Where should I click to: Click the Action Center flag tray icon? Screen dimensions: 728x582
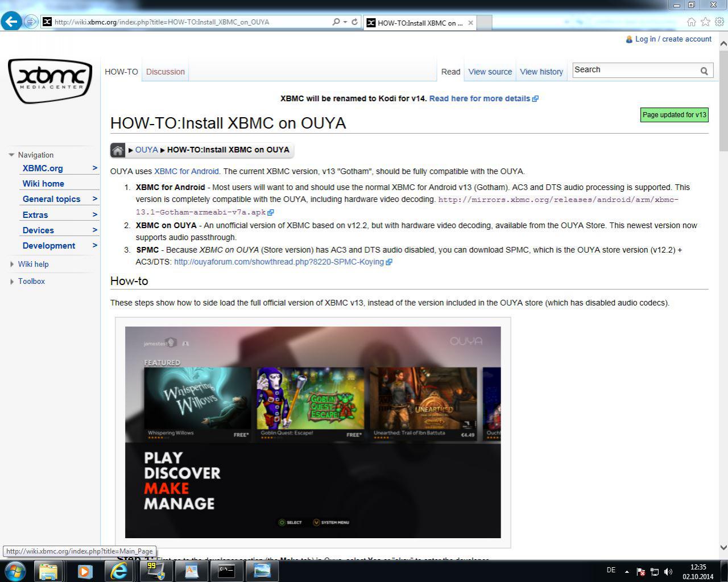[640, 572]
